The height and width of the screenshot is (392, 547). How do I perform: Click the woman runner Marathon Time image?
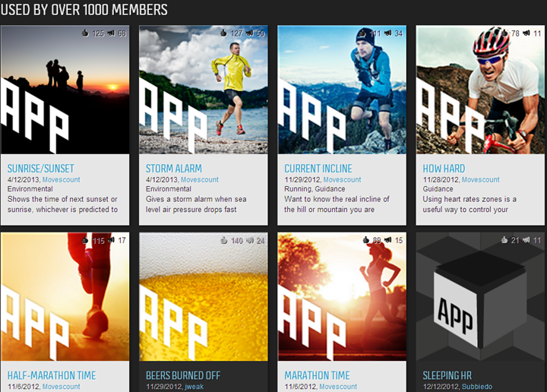342,296
